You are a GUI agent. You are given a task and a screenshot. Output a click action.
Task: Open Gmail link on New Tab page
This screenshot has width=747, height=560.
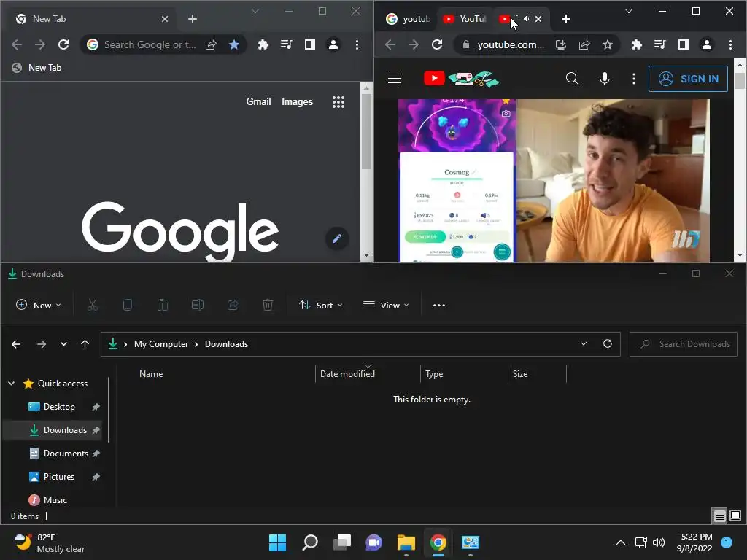point(258,102)
